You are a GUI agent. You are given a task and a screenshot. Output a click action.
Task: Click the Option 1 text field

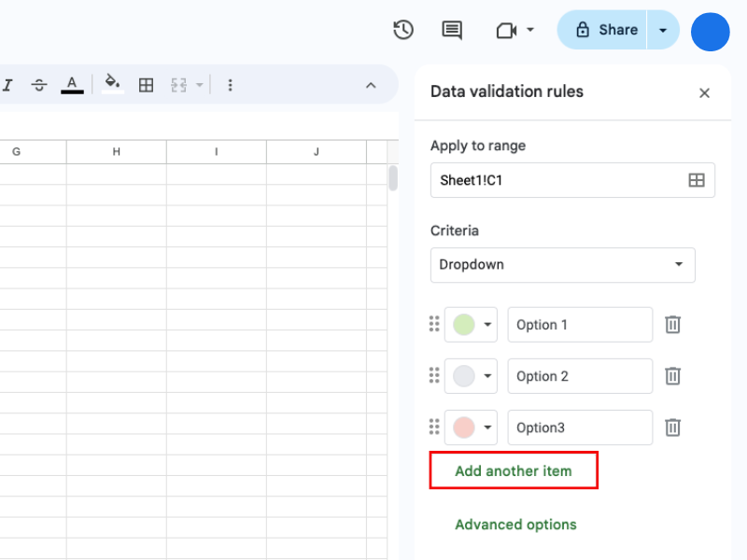[x=580, y=325]
